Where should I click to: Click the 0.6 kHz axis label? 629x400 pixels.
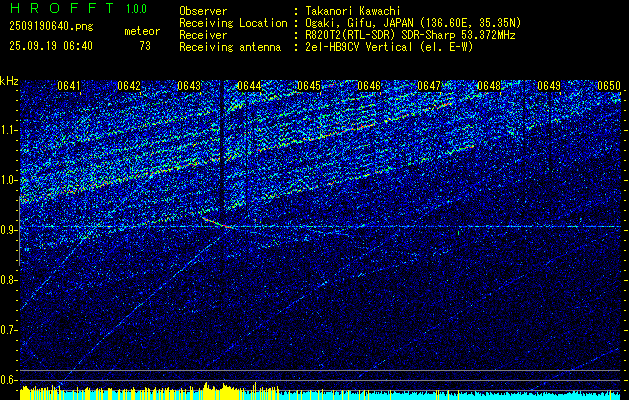coord(8,380)
